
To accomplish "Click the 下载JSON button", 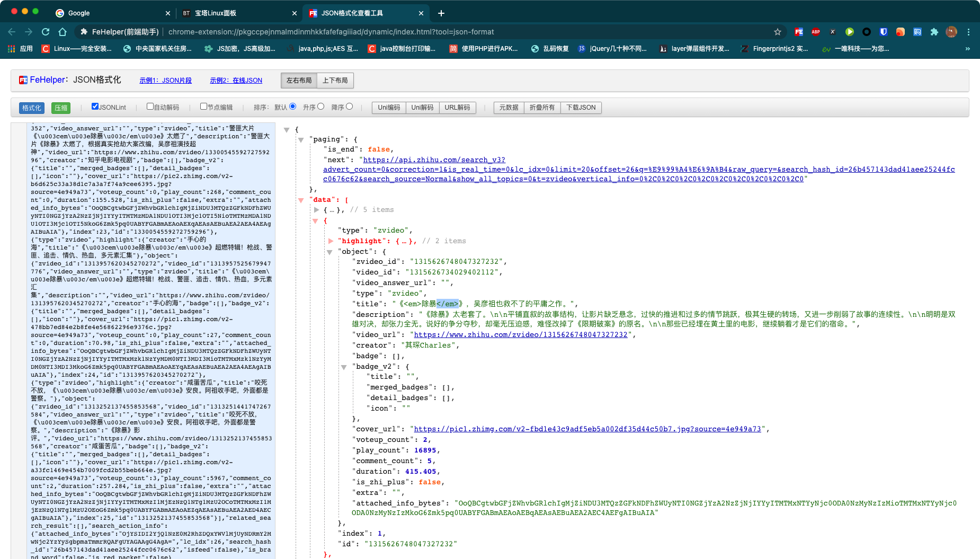I will [581, 108].
